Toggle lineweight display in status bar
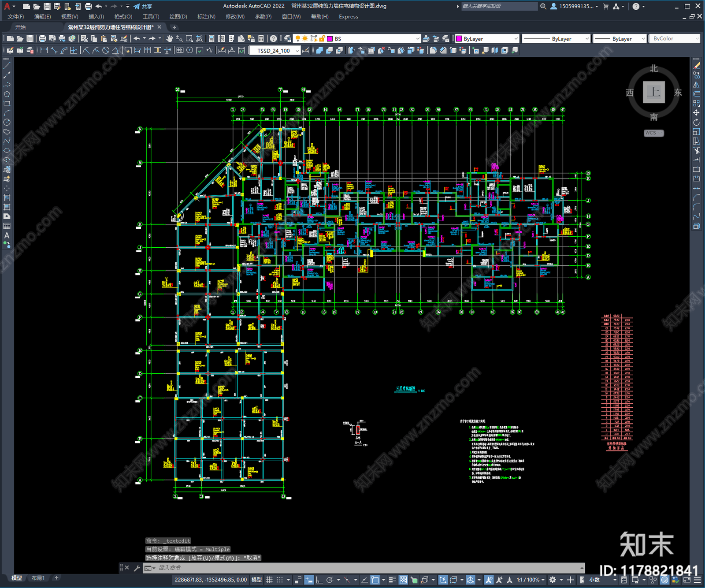 coord(393,580)
